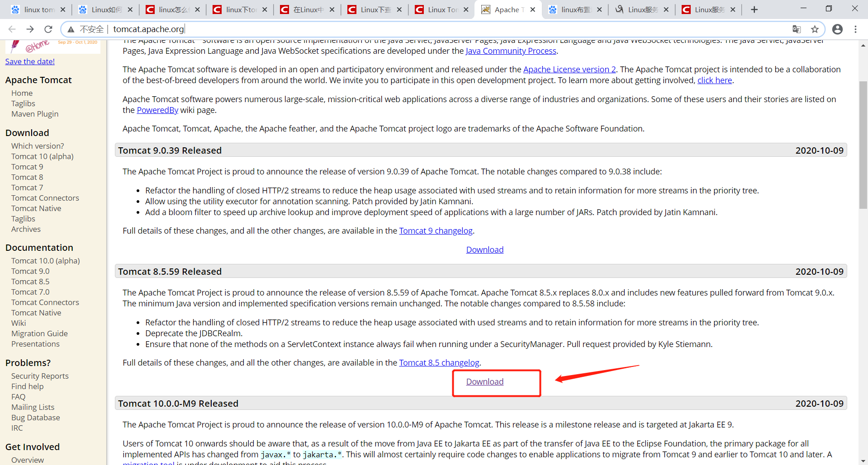Open the Archives link

pyautogui.click(x=26, y=229)
